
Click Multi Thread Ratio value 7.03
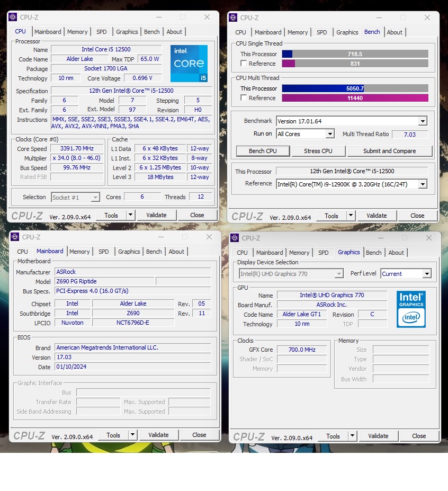(x=409, y=135)
